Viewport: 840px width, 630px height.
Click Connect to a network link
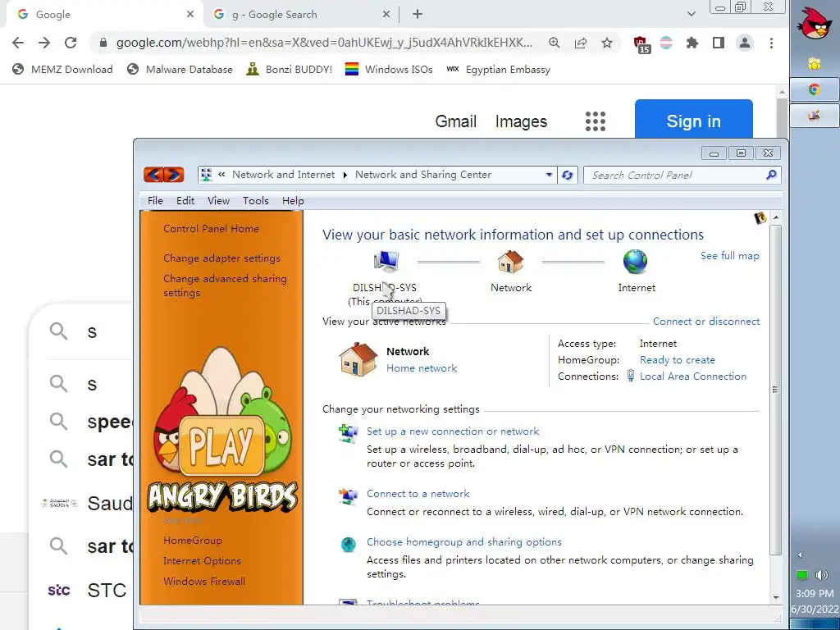click(418, 493)
